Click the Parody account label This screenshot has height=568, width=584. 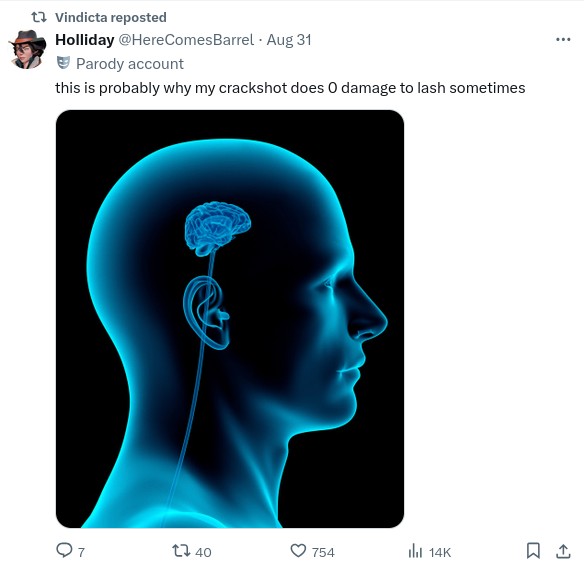(130, 64)
